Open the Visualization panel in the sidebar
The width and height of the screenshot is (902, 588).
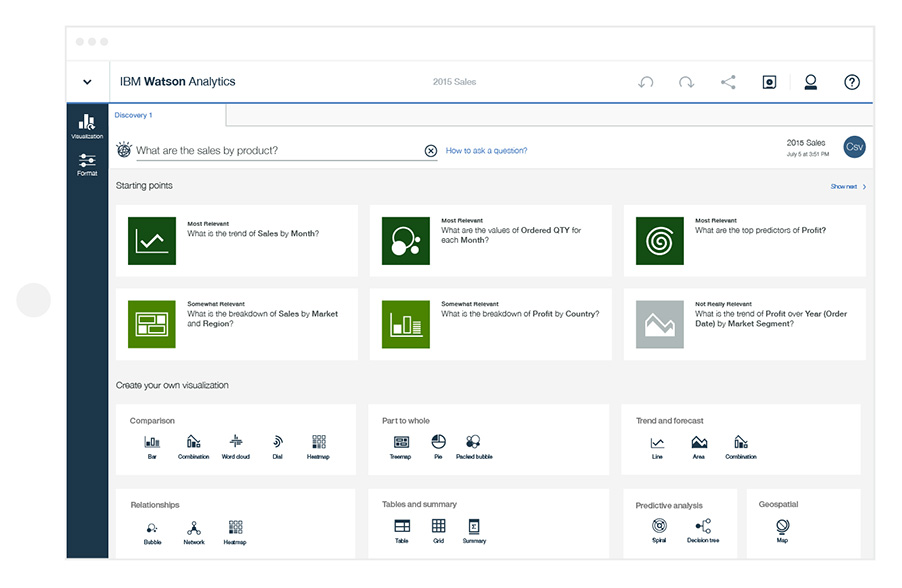[x=87, y=127]
